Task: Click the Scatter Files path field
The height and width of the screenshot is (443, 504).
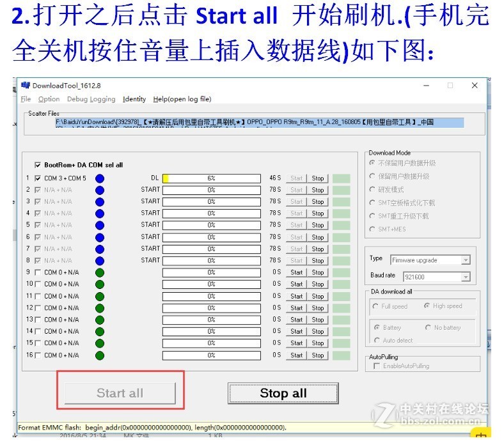Action: [260, 123]
